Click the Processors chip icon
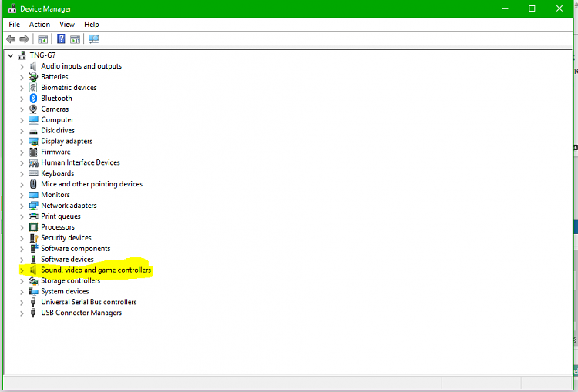Image resolution: width=578 pixels, height=392 pixels. [x=33, y=227]
